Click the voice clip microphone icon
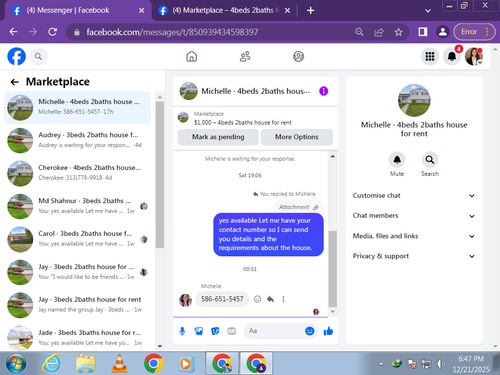The image size is (500, 375). click(182, 331)
